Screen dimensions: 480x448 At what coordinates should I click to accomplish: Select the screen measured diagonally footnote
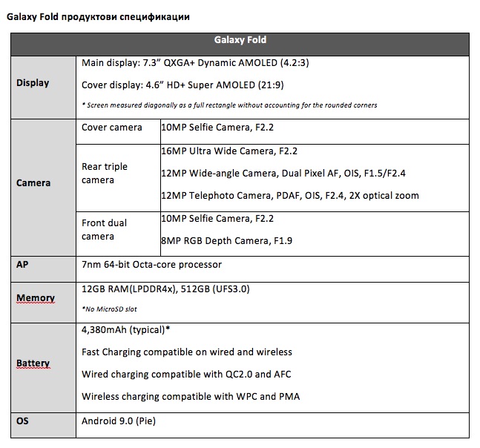229,105
